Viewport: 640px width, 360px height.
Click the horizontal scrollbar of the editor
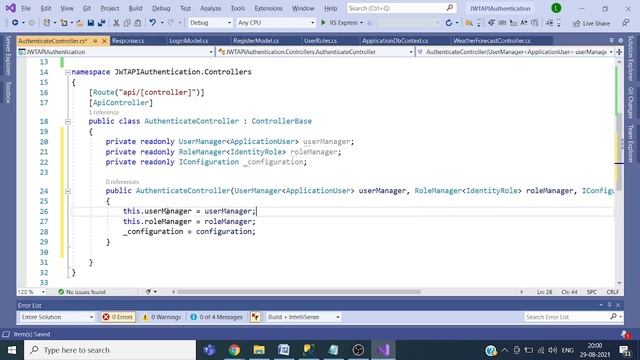coord(299,292)
